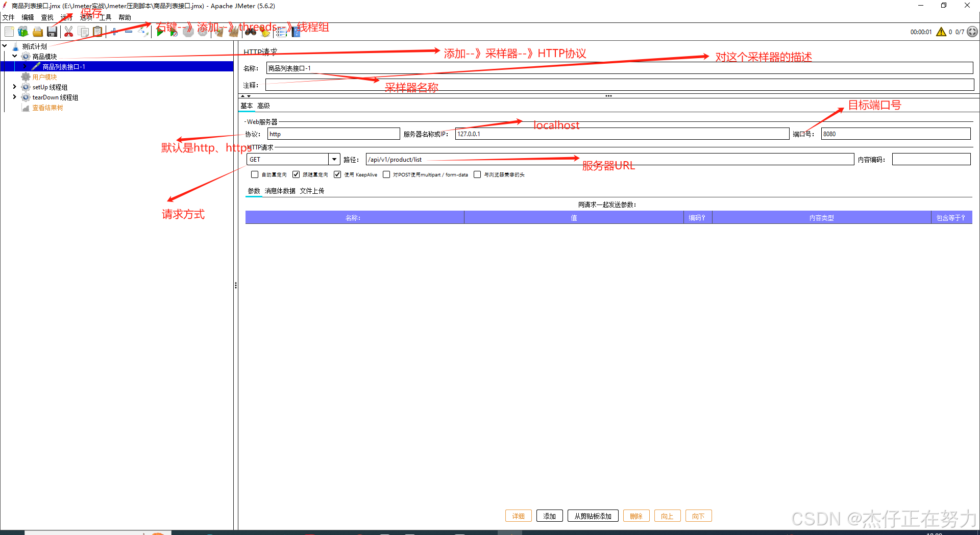980x535 pixels.
Task: Click the 端口号 field with 8080
Action: 896,134
